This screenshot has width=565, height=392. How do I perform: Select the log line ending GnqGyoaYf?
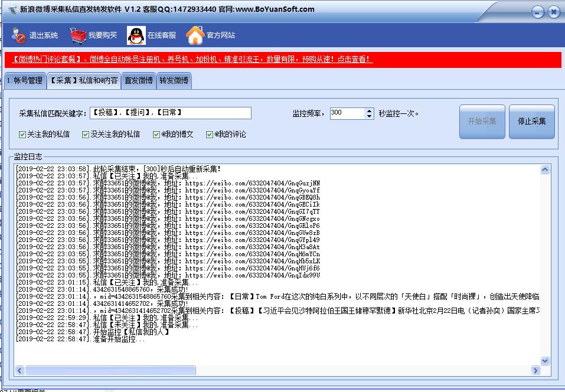pyautogui.click(x=168, y=190)
